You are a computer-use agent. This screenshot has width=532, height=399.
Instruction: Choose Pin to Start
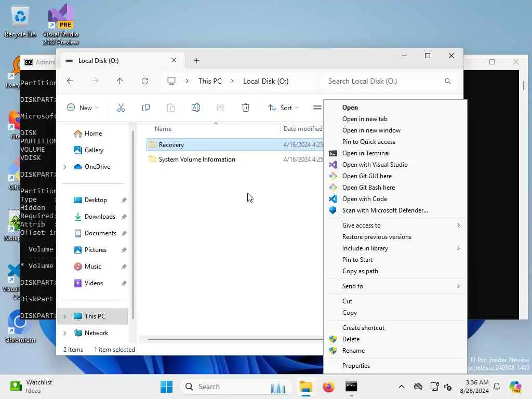[x=395, y=260]
